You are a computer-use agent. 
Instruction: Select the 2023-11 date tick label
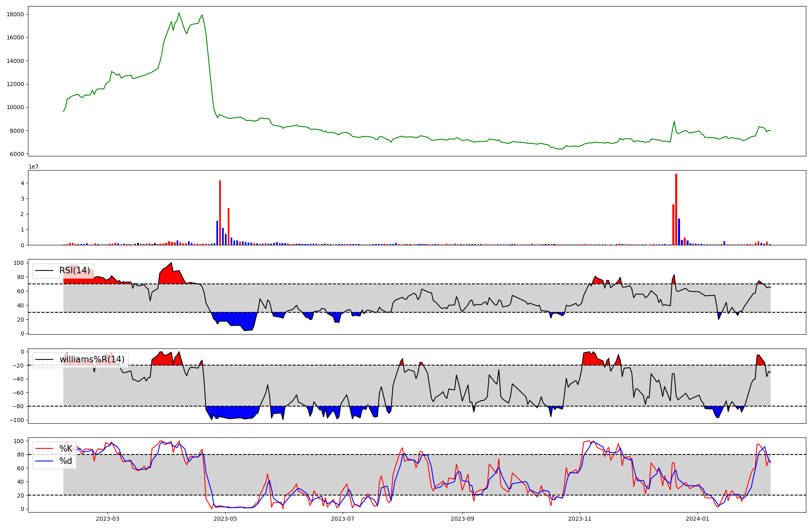tap(580, 519)
